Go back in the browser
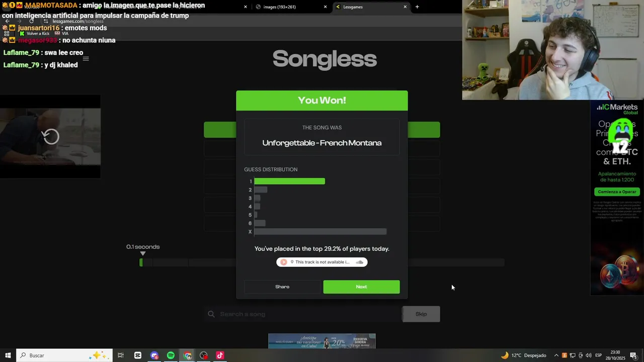 [x=7, y=21]
